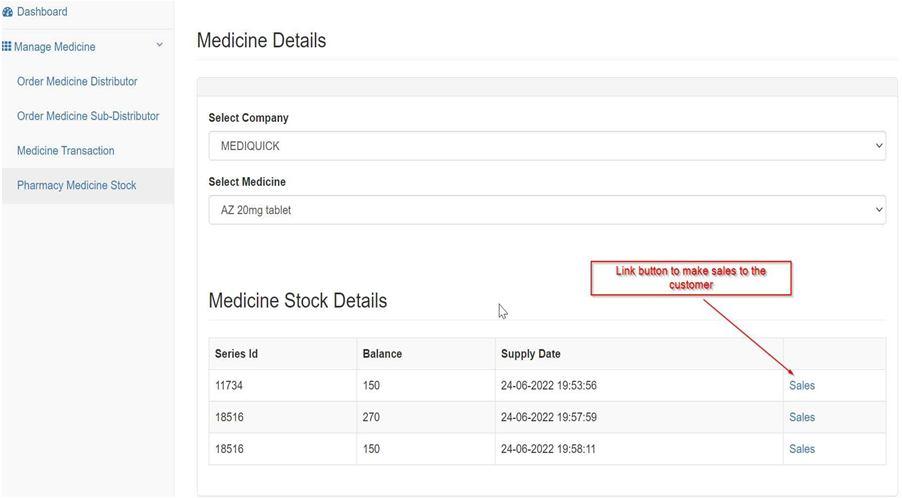Image resolution: width=902 pixels, height=498 pixels.
Task: Open Order Medicine Distributor page
Action: [77, 82]
